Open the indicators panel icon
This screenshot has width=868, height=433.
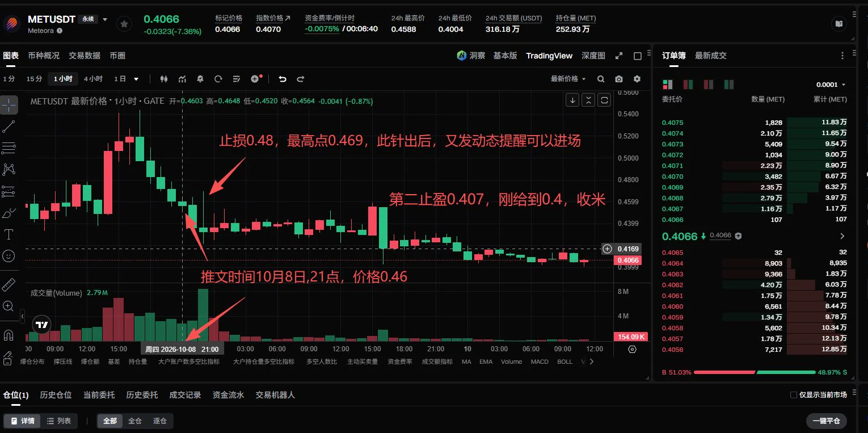tap(182, 79)
